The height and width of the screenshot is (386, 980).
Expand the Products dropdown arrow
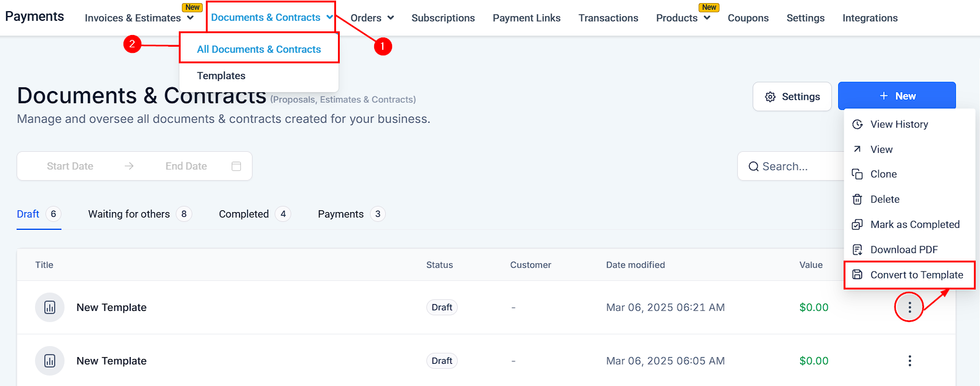pos(707,18)
